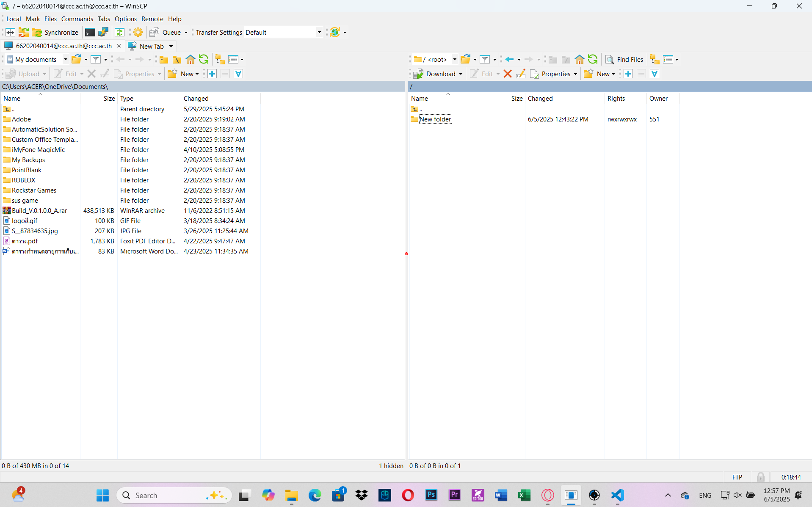Viewport: 812px width, 507px height.
Task: Click the Synchronize button
Action: (55, 32)
